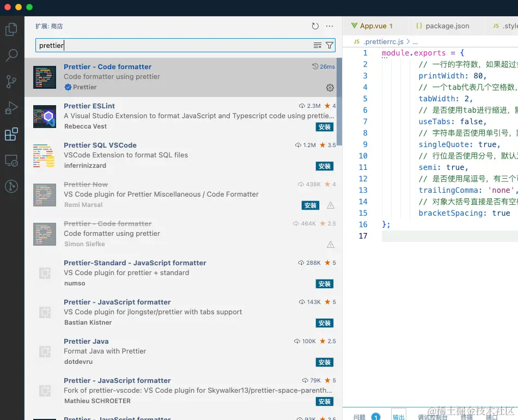Open the Git graph icon in activity bar
The width and height of the screenshot is (518, 420).
(x=11, y=186)
